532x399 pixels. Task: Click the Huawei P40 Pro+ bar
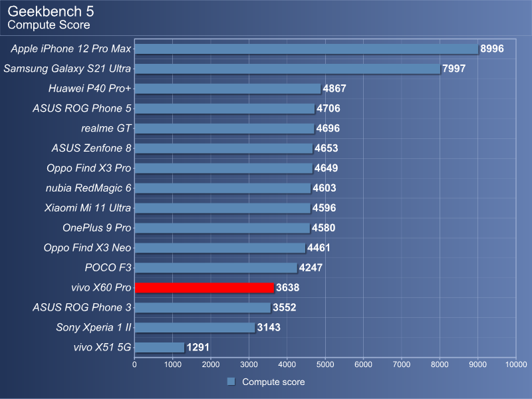227,88
